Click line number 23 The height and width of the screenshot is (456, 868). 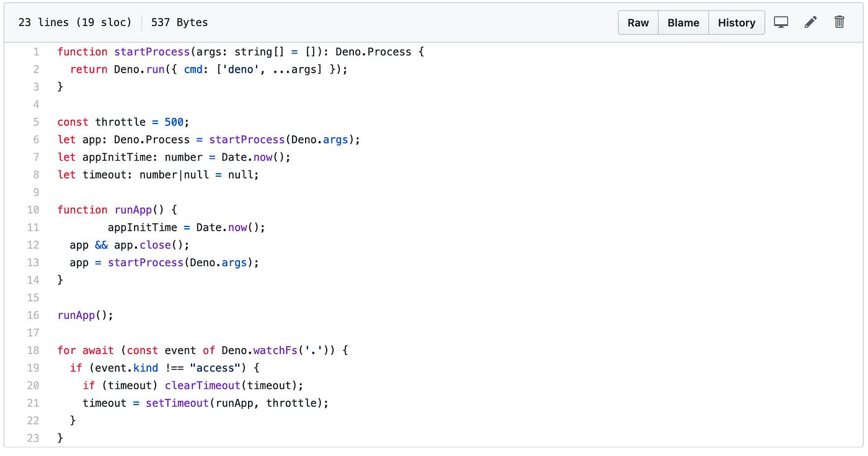pos(33,438)
